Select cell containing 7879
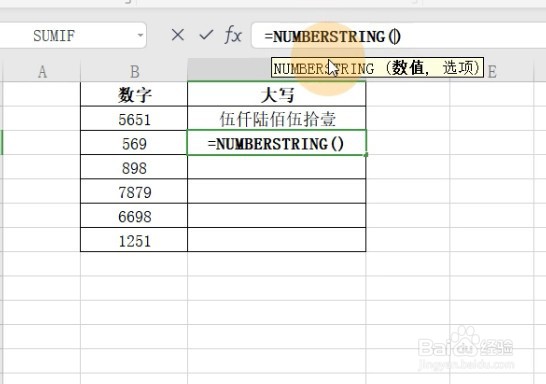546x384 pixels. (134, 192)
